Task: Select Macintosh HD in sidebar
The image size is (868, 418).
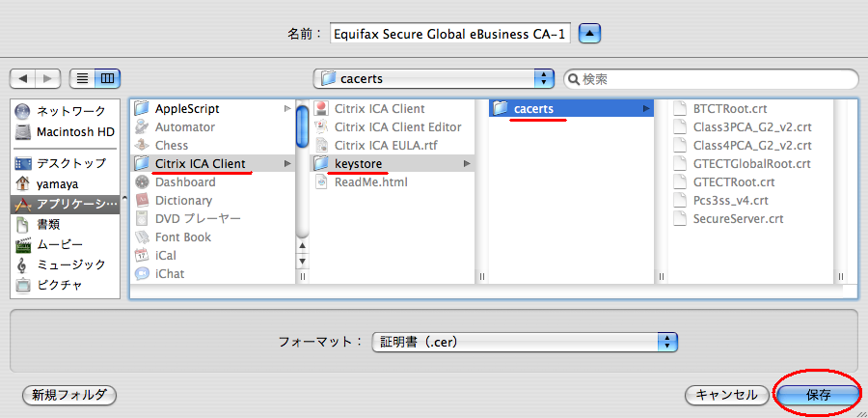Action: (x=65, y=132)
